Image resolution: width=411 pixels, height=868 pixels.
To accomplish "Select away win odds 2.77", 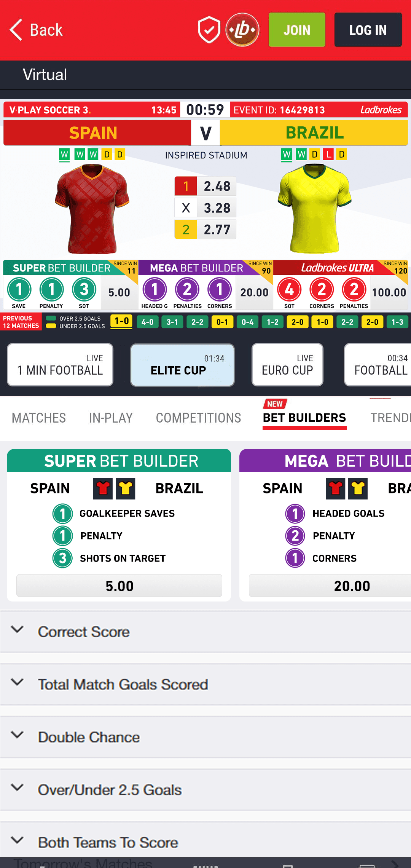I will (x=205, y=230).
